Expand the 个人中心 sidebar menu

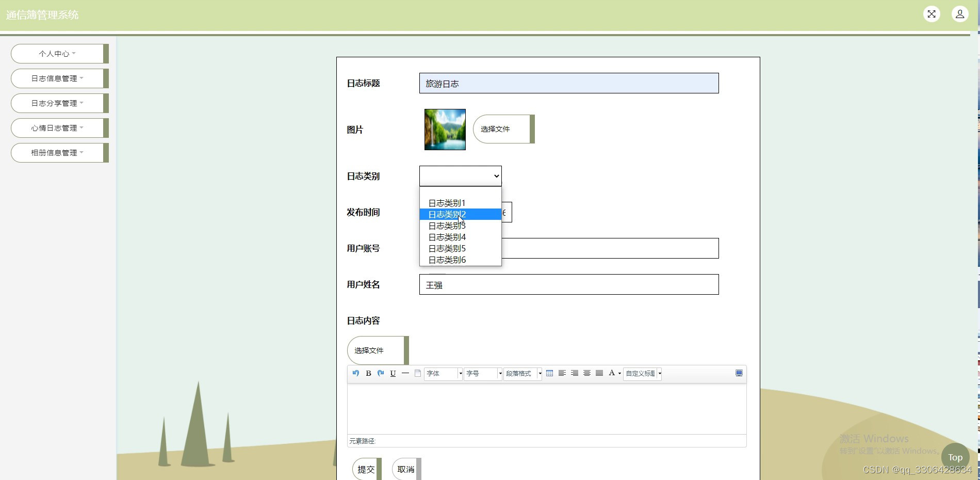point(59,54)
